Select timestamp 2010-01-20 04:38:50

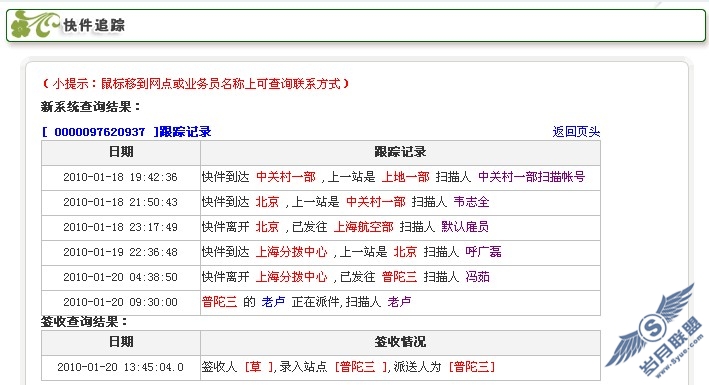click(120, 276)
